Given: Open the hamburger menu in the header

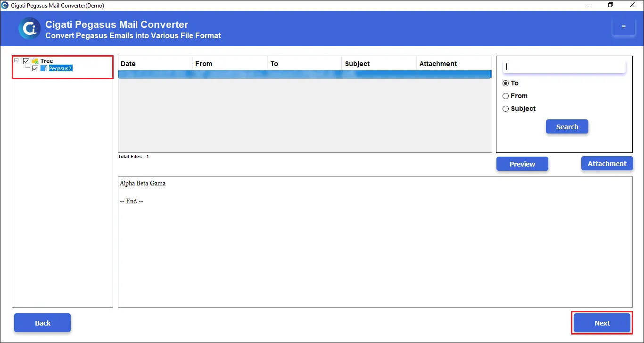Looking at the screenshot, I should pyautogui.click(x=623, y=26).
